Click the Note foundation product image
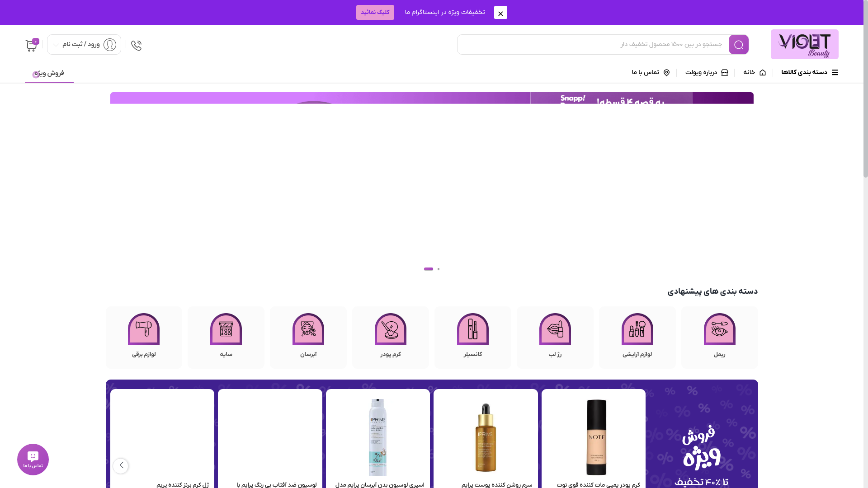Screen dimensions: 868x488 (596, 437)
